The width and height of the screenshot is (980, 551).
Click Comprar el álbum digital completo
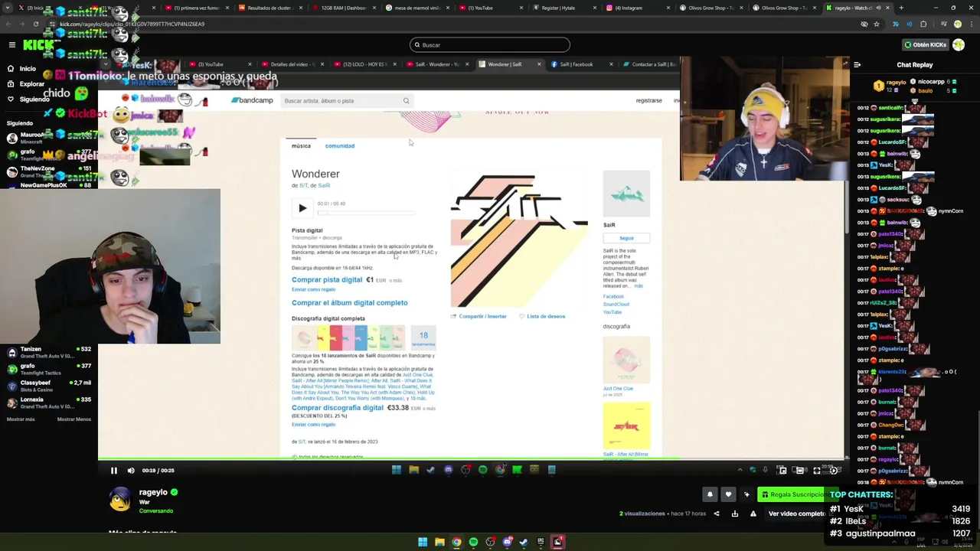[x=349, y=303]
